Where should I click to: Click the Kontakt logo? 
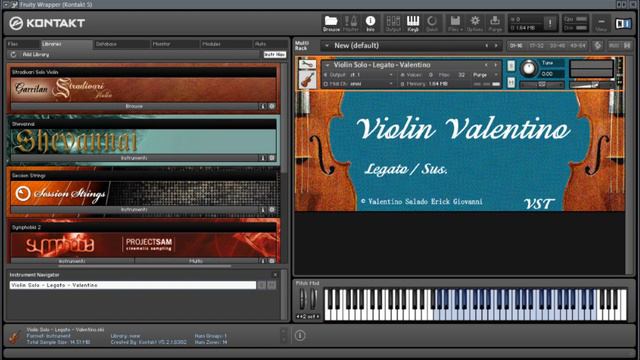click(47, 23)
